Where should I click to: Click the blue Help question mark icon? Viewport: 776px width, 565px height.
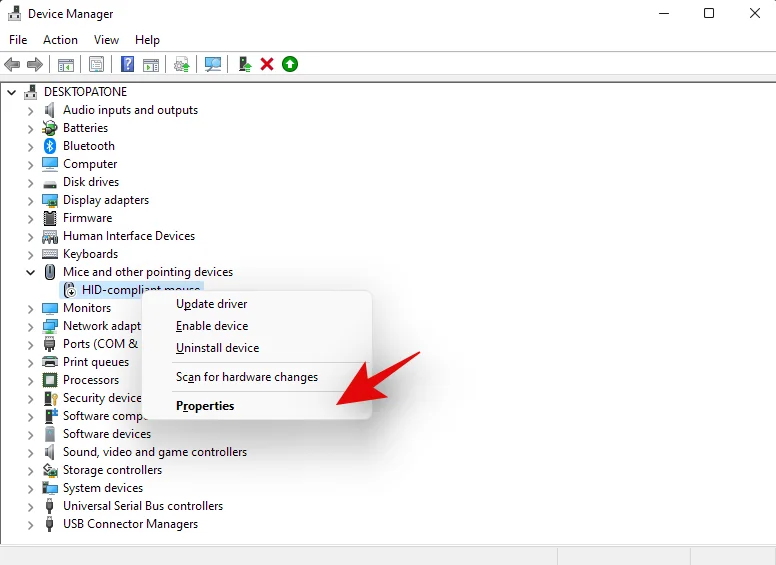tap(127, 64)
